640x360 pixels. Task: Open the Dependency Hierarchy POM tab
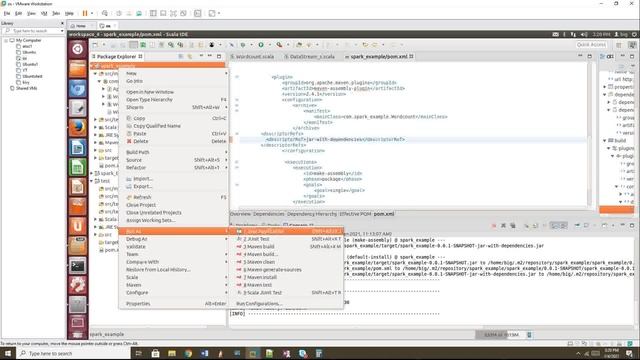pyautogui.click(x=312, y=214)
